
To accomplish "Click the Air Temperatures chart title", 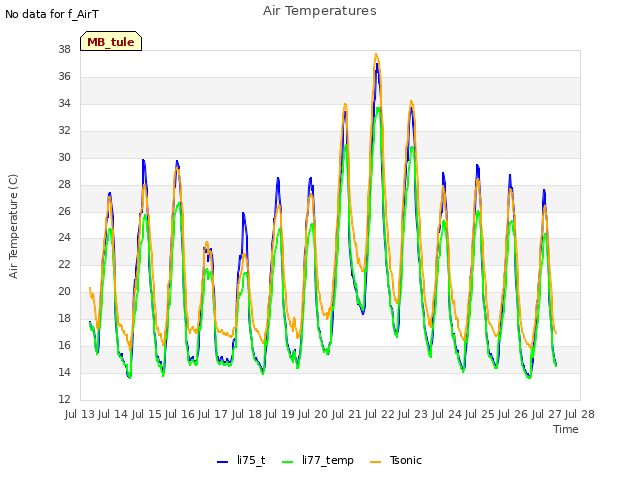I will pos(320,11).
